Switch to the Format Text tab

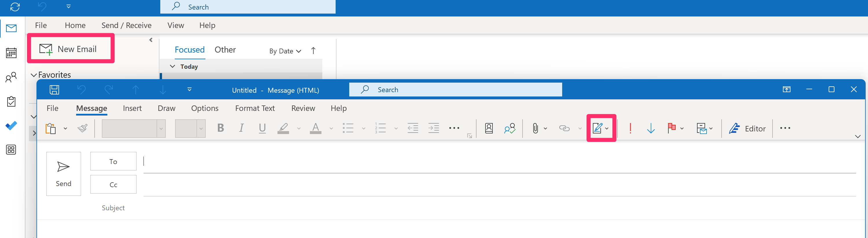[x=255, y=108]
